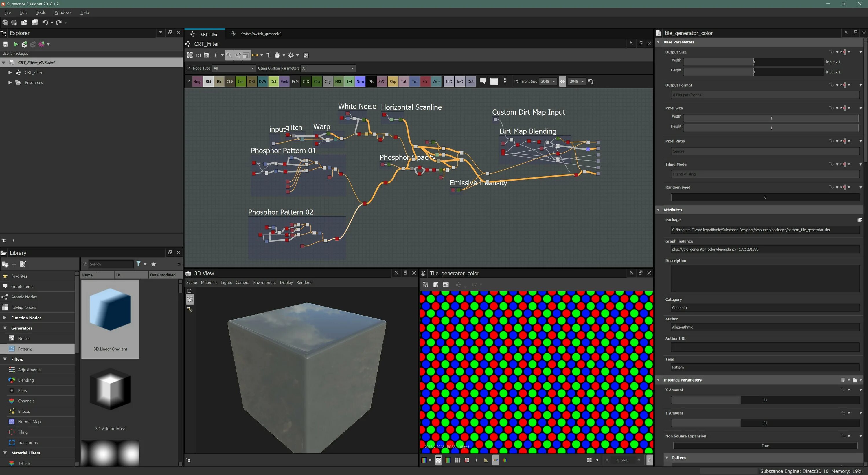The width and height of the screenshot is (868, 475).
Task: Toggle the RGB channel display button
Action: [x=495, y=460]
